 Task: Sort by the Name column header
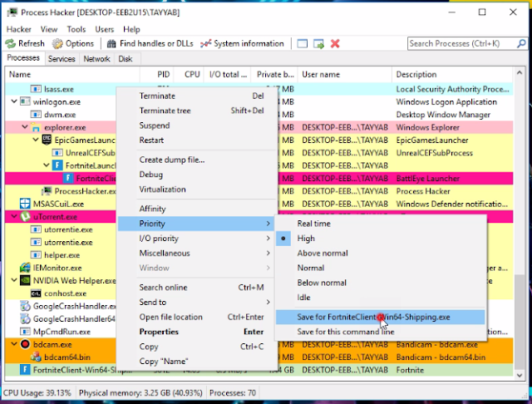(72, 75)
